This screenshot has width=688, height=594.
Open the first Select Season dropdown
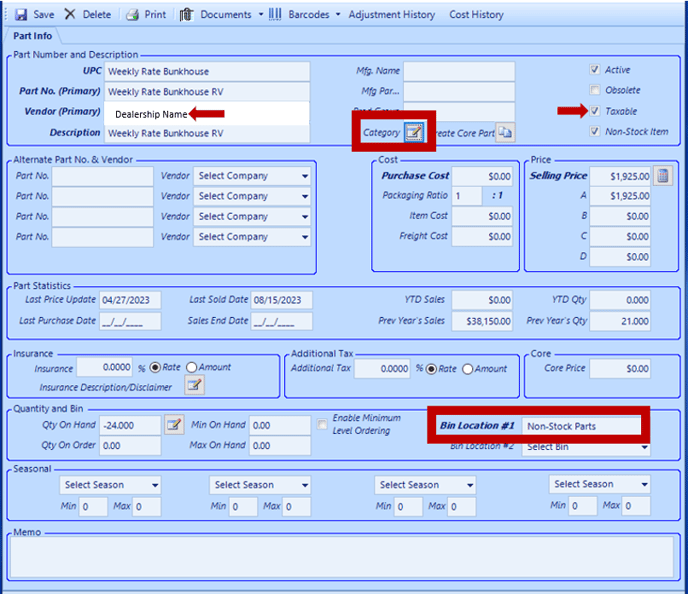pyautogui.click(x=110, y=485)
